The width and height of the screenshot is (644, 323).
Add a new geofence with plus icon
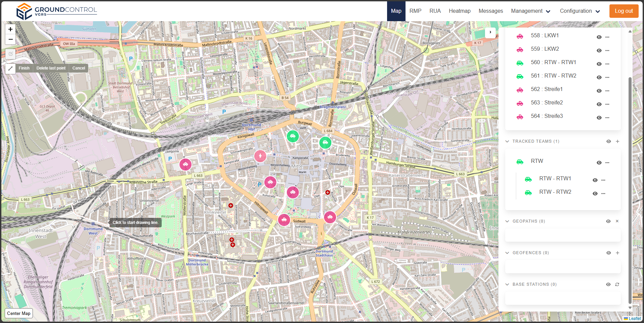click(617, 253)
